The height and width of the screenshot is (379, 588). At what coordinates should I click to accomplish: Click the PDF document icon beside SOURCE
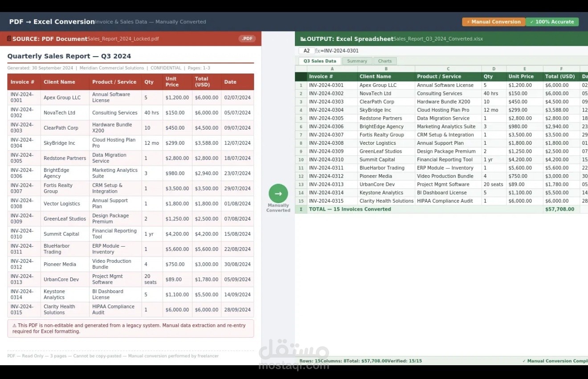click(x=9, y=39)
